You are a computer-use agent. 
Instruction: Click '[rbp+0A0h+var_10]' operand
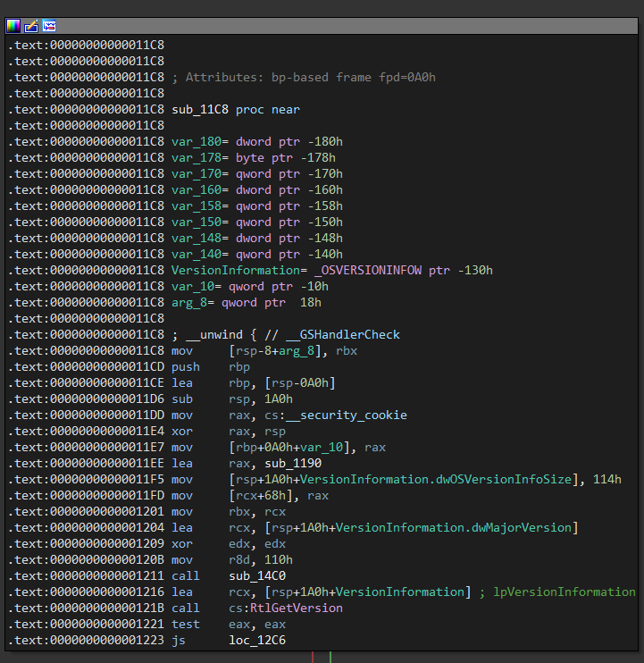pyautogui.click(x=289, y=447)
